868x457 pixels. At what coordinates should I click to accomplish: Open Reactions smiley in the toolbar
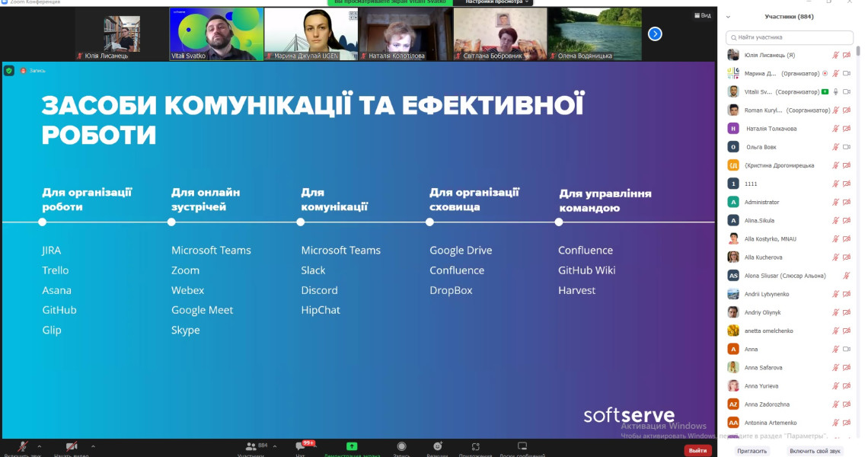tap(437, 446)
